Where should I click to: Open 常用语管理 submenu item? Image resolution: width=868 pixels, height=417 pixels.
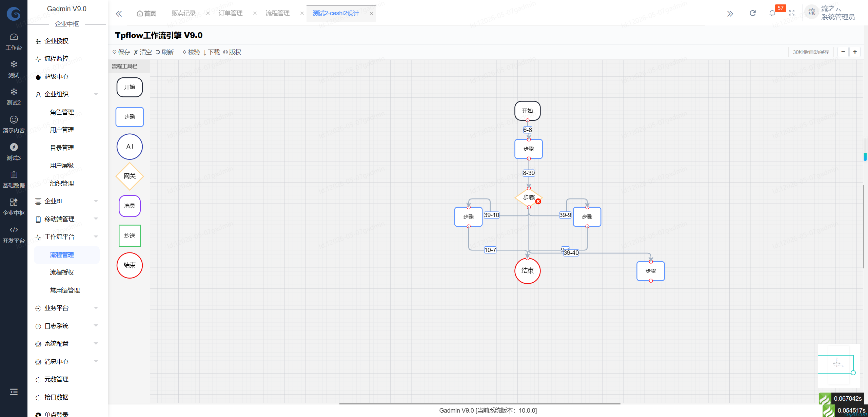(x=65, y=290)
